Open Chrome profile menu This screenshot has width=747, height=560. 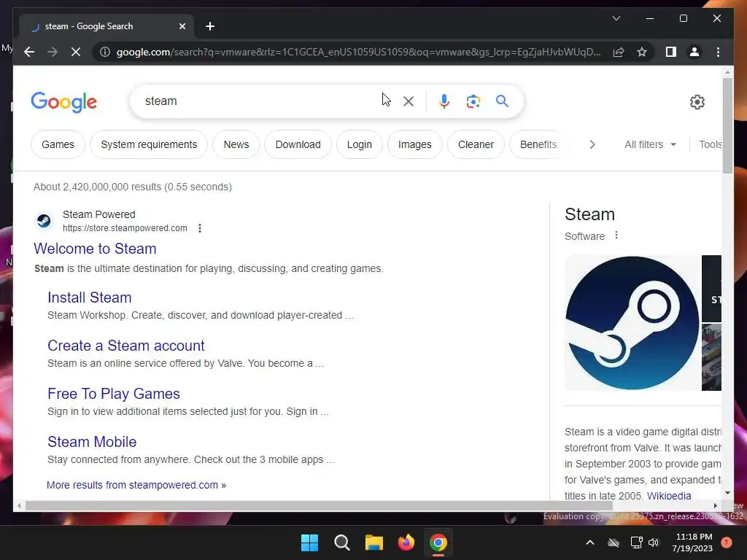(x=694, y=52)
